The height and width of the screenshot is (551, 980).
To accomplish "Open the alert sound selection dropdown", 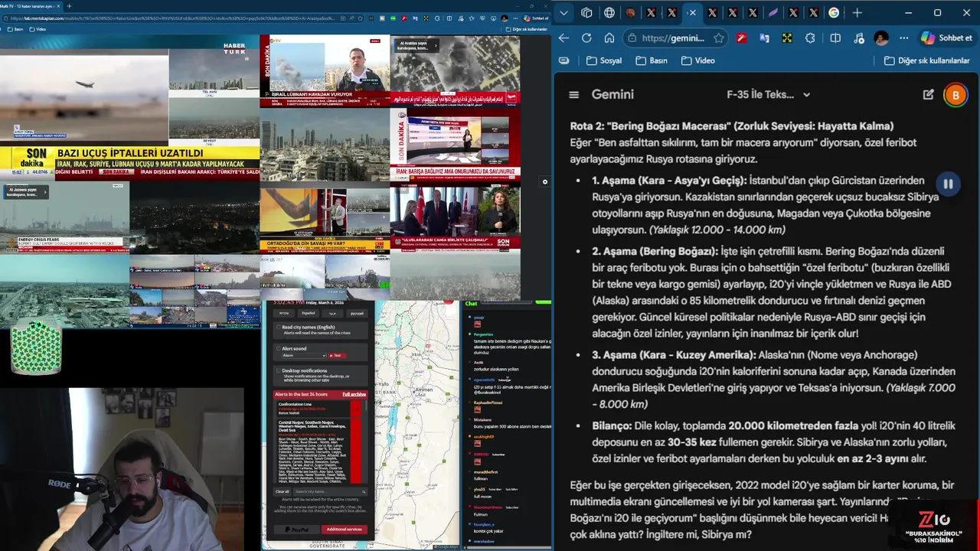I will coord(303,356).
